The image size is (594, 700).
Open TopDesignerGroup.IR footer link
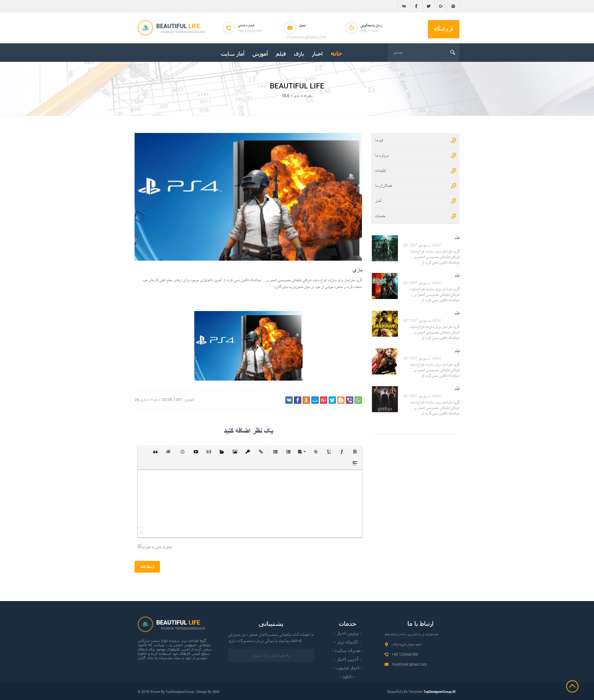[x=439, y=692]
